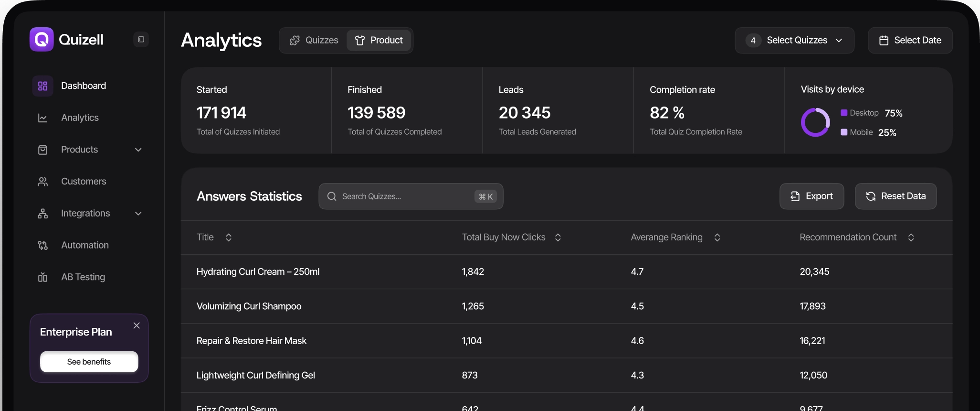
Task: Click the Reset Data button
Action: pos(896,196)
